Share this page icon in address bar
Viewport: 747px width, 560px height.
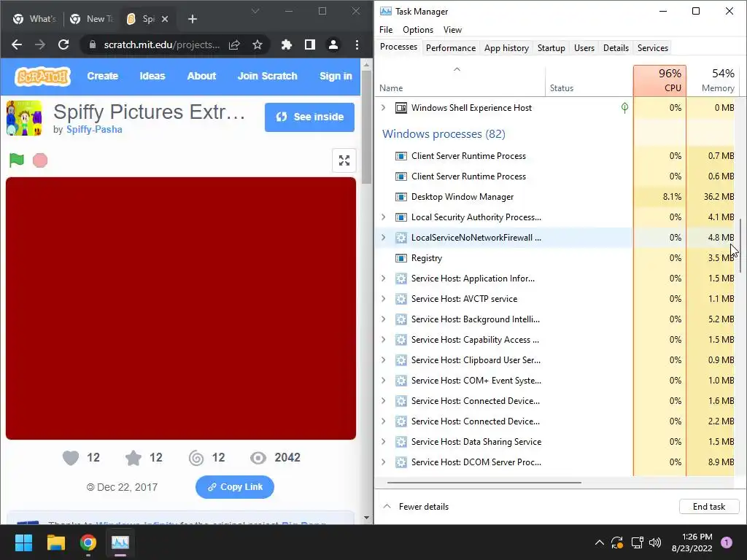[x=234, y=44]
